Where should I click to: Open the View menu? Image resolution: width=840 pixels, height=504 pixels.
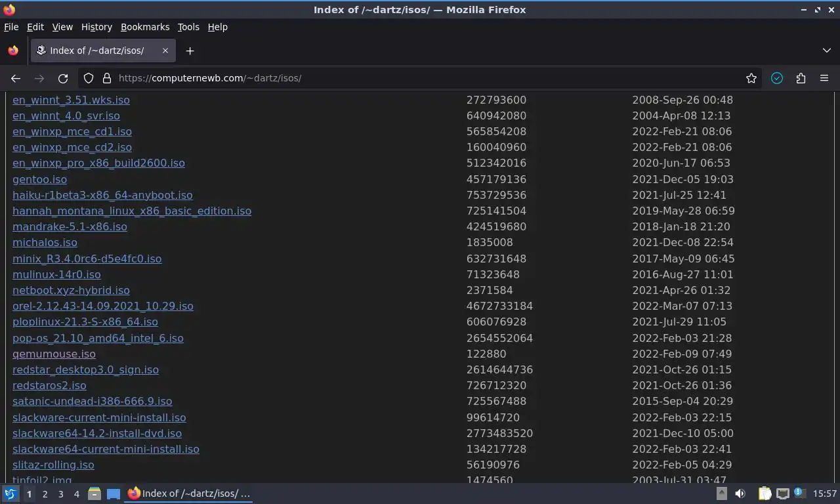point(62,27)
